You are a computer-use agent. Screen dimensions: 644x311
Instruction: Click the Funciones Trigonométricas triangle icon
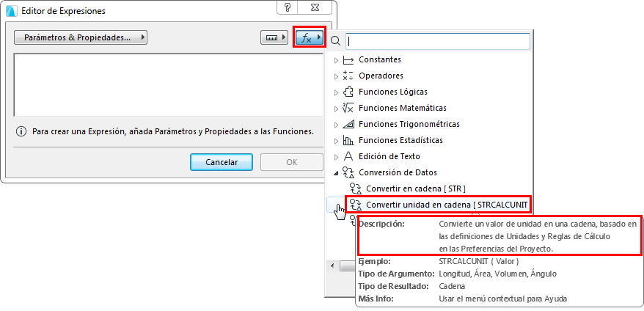click(348, 124)
